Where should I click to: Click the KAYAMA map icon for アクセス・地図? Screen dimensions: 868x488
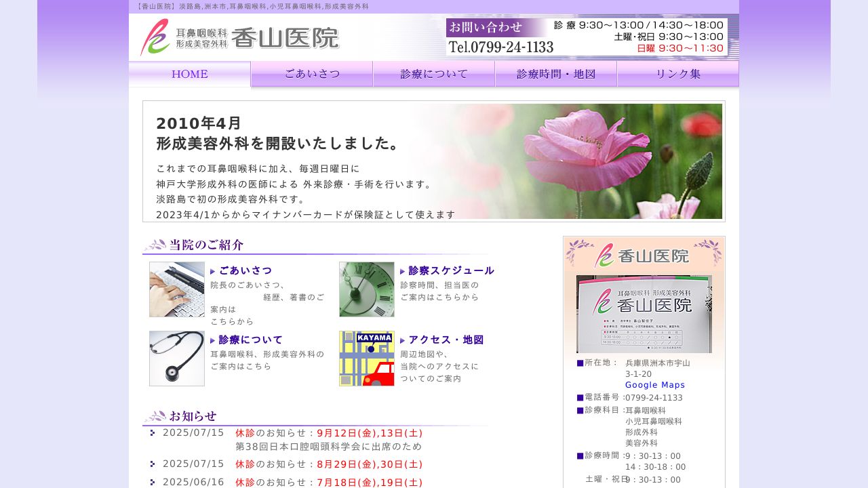pos(366,358)
